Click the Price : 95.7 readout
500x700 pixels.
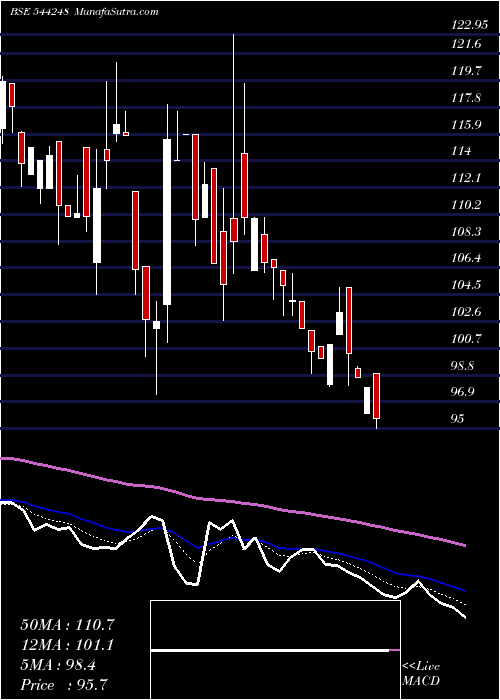(64, 685)
